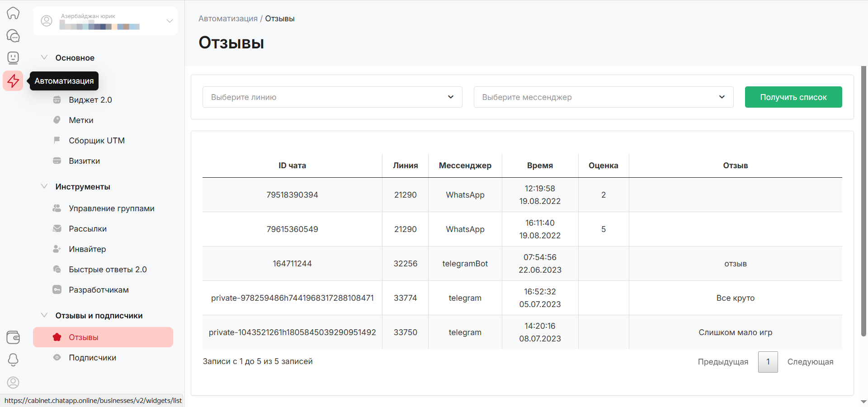Click the Автоматизация breadcrumb link
Screen dimensions: 868x407
pyautogui.click(x=228, y=19)
